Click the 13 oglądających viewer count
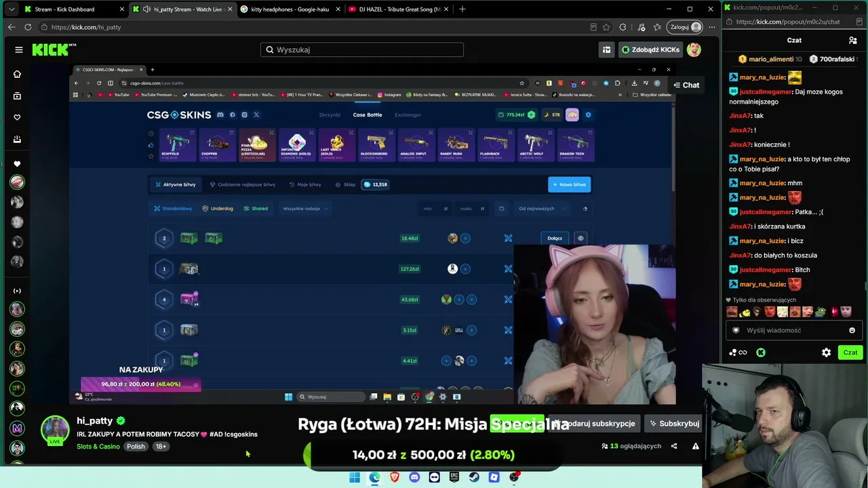Viewport: 868px width, 488px height. pyautogui.click(x=631, y=446)
